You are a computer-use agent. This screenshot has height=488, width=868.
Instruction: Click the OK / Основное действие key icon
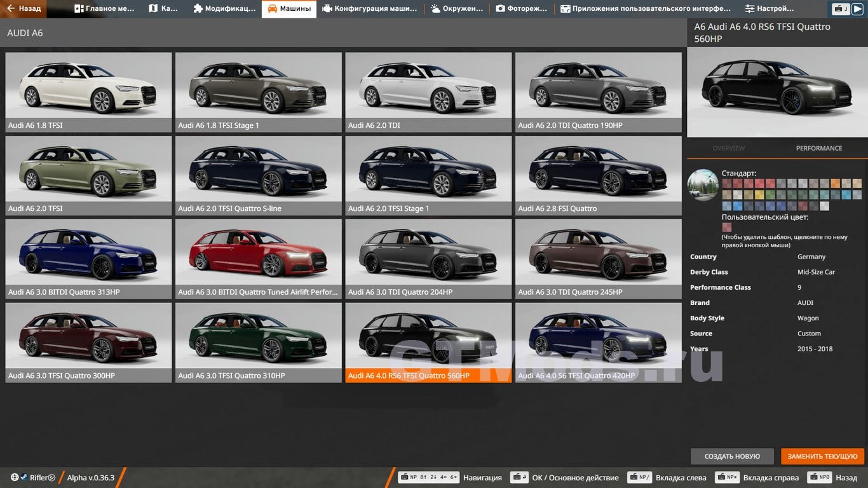[x=519, y=477]
